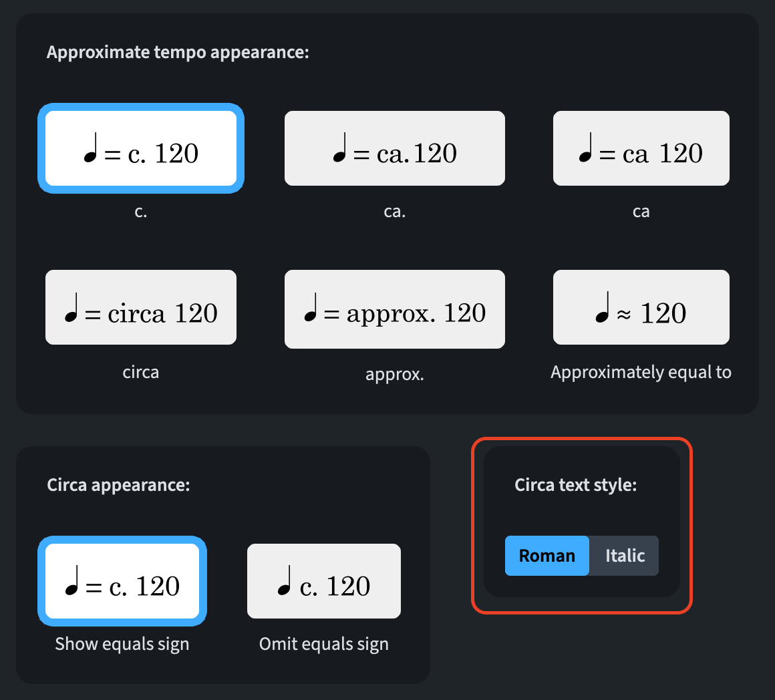Click the 'Approximately equal to' caption
The height and width of the screenshot is (700, 775).
(x=641, y=372)
